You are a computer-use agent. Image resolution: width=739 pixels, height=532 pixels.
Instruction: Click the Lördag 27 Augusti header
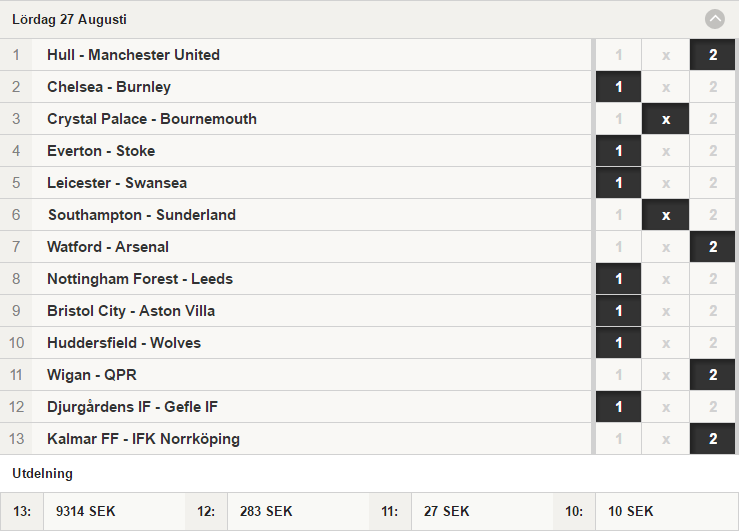[x=69, y=19]
